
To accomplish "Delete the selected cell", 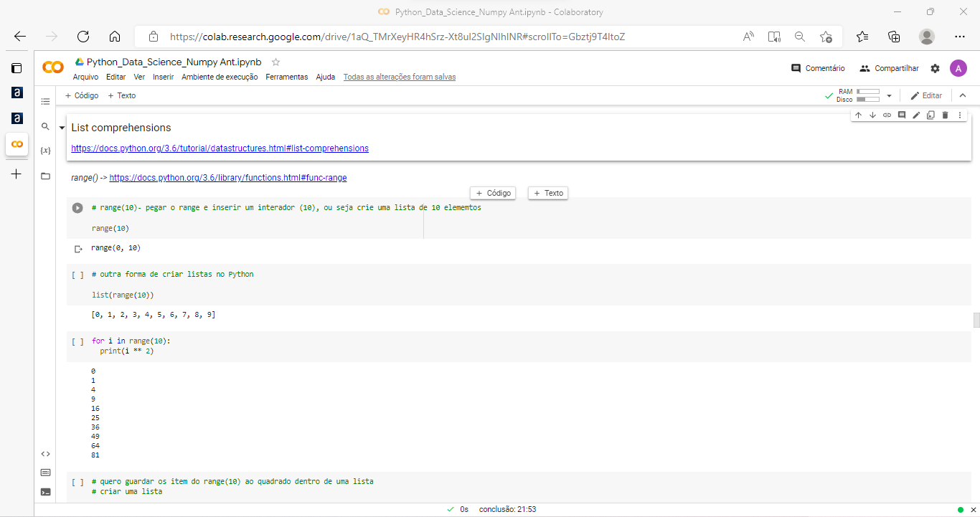I will click(945, 115).
